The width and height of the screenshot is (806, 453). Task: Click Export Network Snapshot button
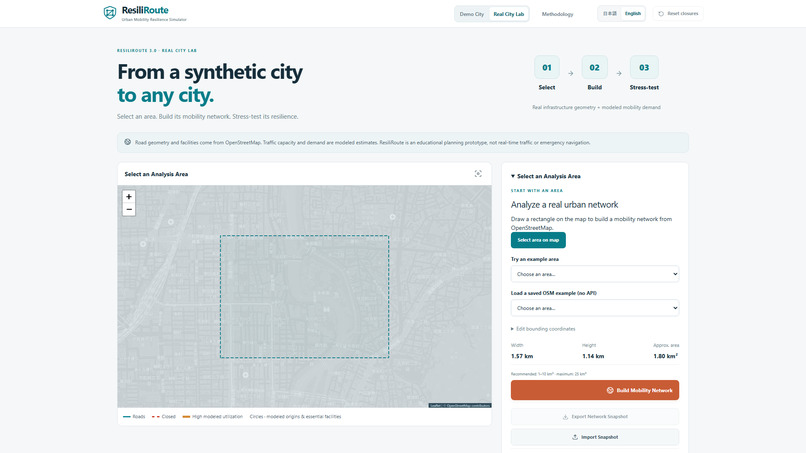(595, 416)
